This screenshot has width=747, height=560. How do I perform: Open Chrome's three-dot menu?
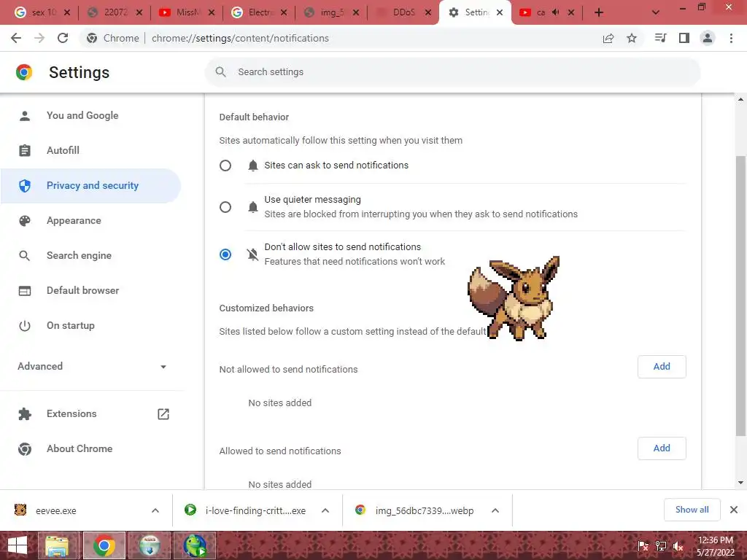point(731,38)
